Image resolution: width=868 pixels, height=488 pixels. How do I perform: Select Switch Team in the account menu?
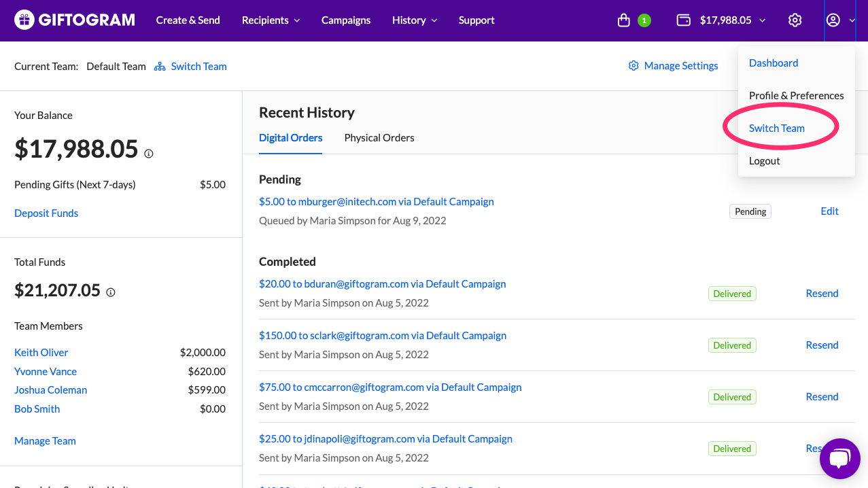pyautogui.click(x=776, y=128)
